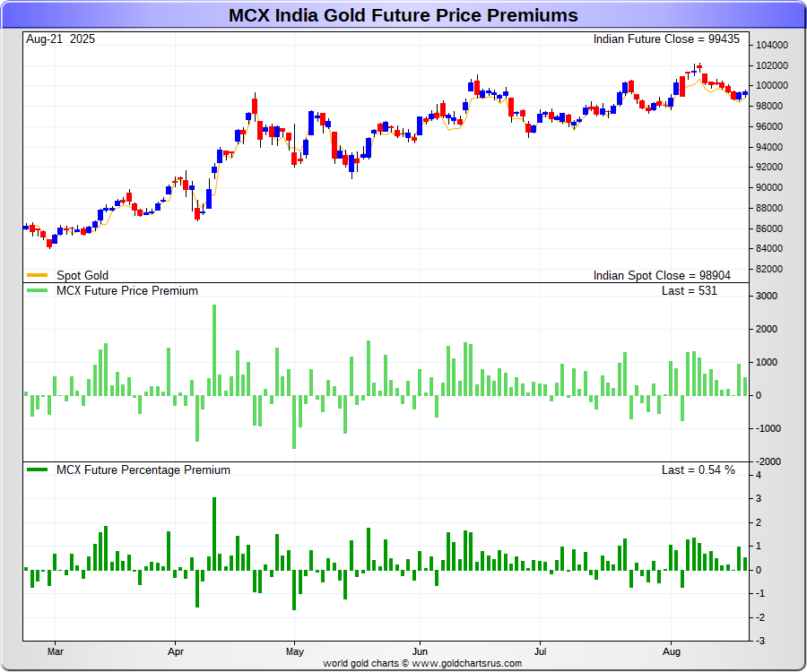
Task: Click the orange Spot Gold legend swatch
Action: pos(37,276)
